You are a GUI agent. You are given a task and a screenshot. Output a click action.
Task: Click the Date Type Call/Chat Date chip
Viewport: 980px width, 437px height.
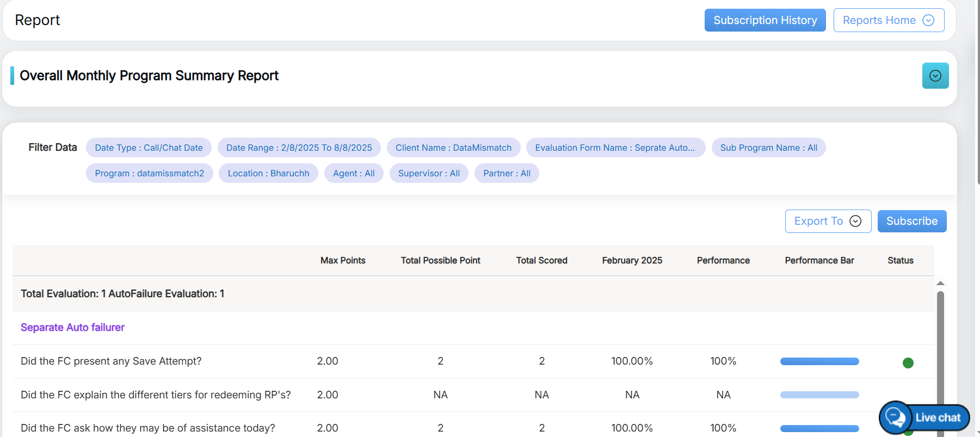click(149, 147)
